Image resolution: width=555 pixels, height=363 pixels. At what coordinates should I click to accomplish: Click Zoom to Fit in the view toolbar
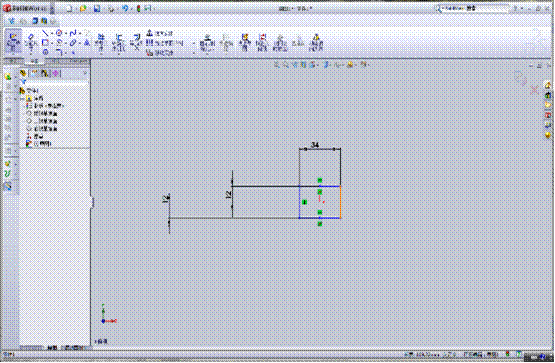click(277, 65)
